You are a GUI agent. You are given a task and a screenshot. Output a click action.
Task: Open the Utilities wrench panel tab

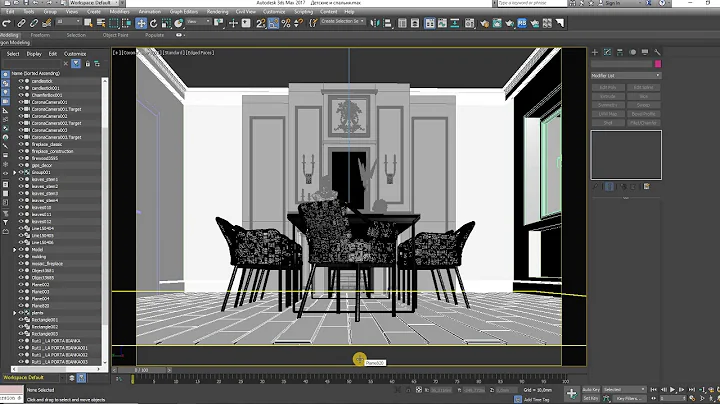657,52
